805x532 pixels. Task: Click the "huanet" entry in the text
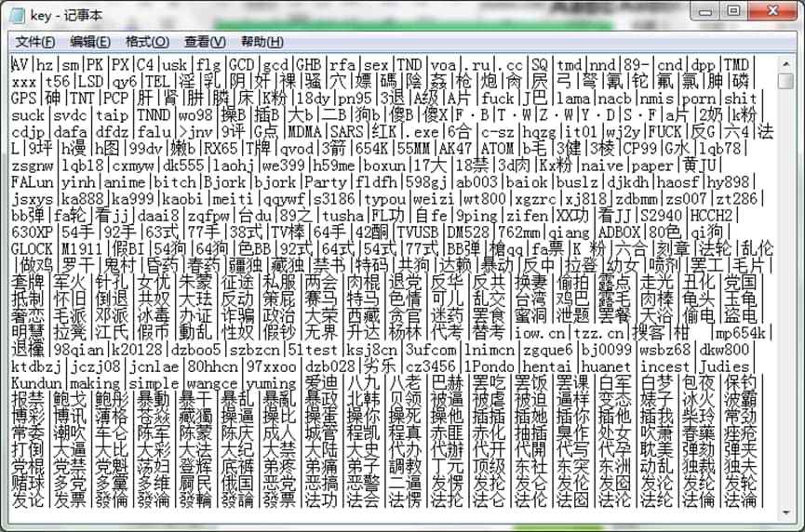pyautogui.click(x=606, y=366)
